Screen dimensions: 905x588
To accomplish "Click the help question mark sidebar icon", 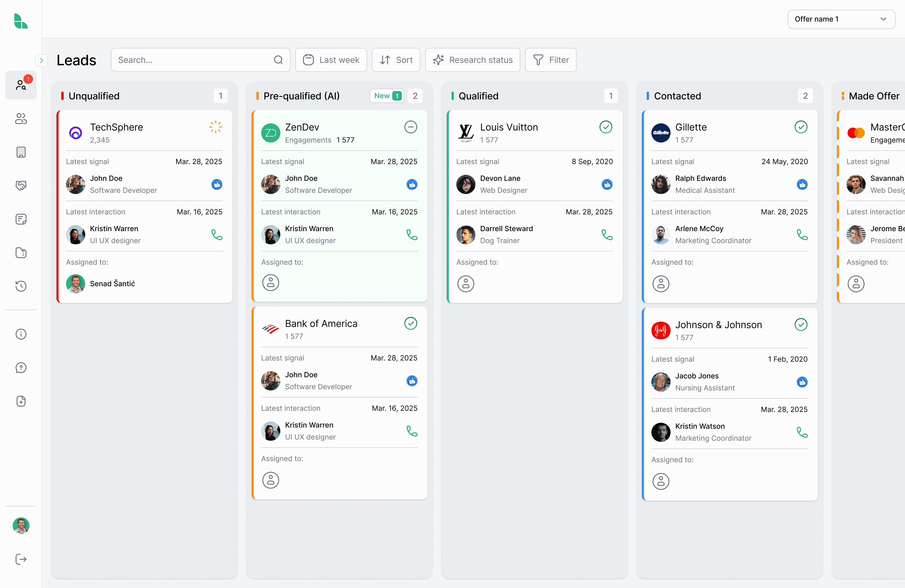I will tap(21, 368).
